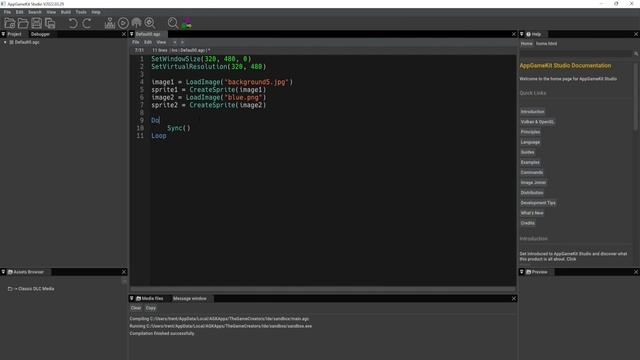Click the Clear button in message panel
This screenshot has width=640, height=360.
(136, 308)
